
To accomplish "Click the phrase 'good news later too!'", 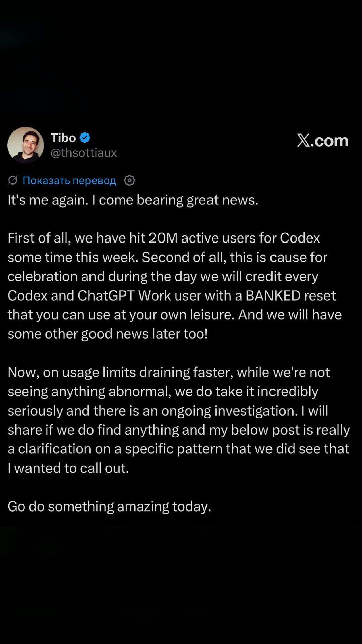I will (144, 334).
